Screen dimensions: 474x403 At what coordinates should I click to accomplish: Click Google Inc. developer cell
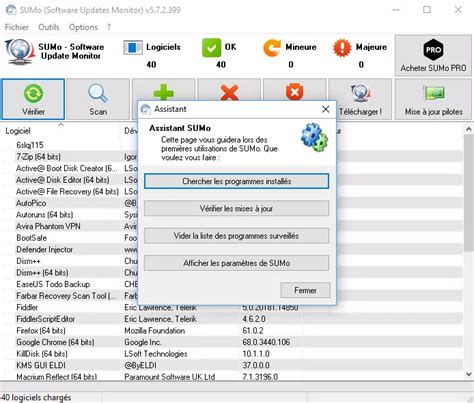tap(143, 342)
